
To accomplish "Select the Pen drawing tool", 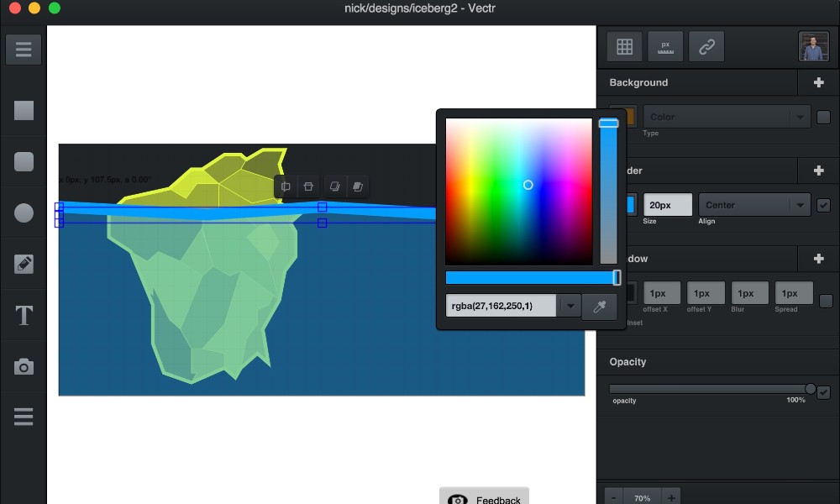I will [x=24, y=264].
